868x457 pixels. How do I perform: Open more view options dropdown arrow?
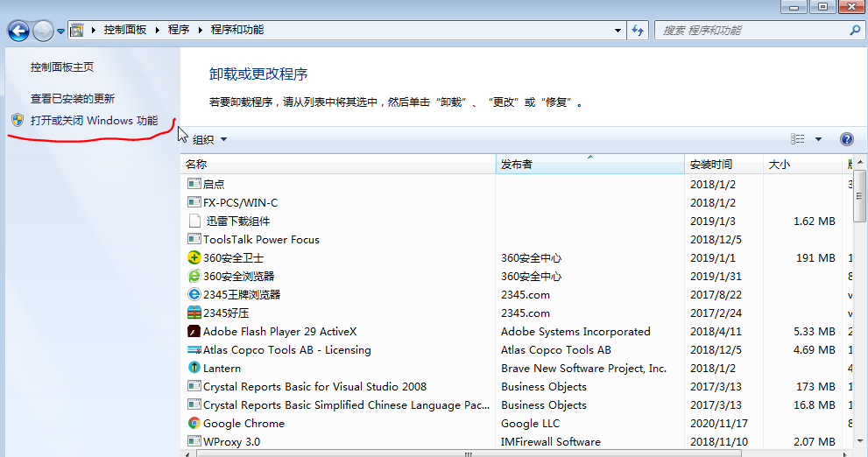tap(818, 139)
